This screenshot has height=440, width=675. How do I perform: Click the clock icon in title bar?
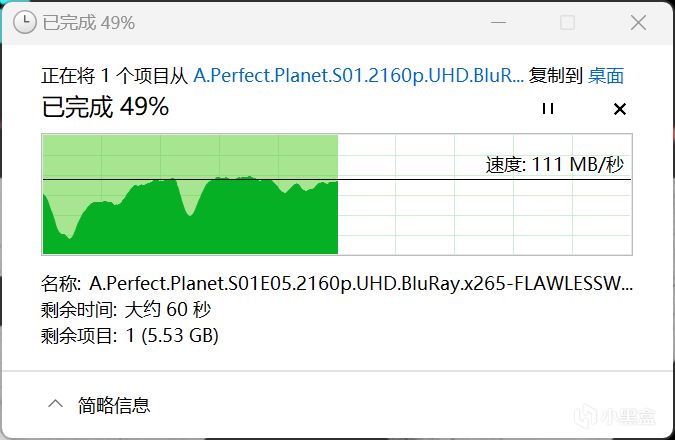(x=25, y=22)
